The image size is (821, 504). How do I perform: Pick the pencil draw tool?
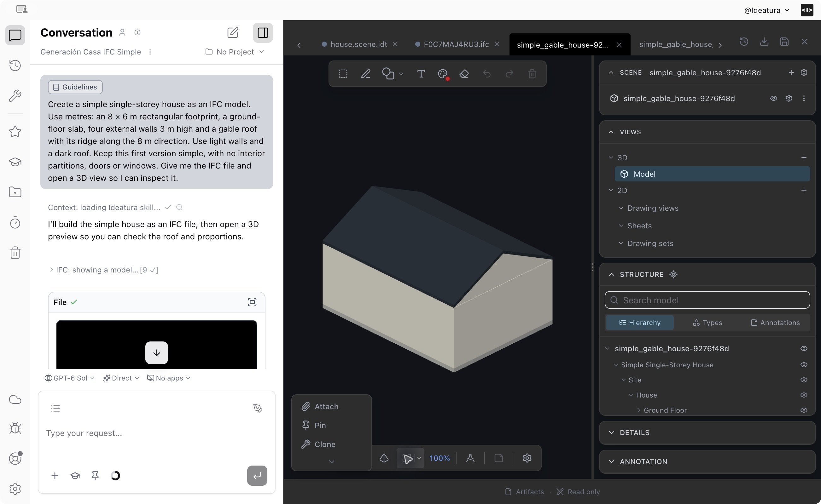tap(366, 74)
